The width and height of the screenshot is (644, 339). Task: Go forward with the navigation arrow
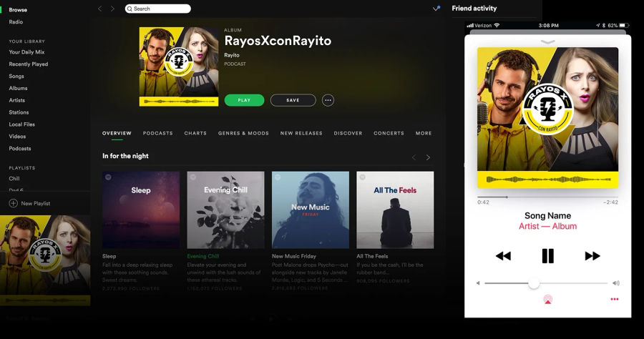pyautogui.click(x=112, y=9)
